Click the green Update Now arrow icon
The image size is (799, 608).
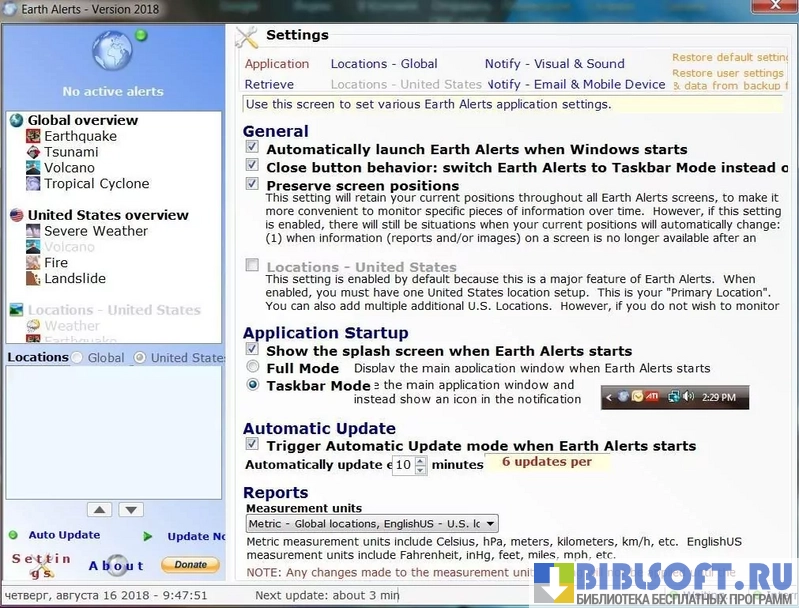pyautogui.click(x=148, y=536)
